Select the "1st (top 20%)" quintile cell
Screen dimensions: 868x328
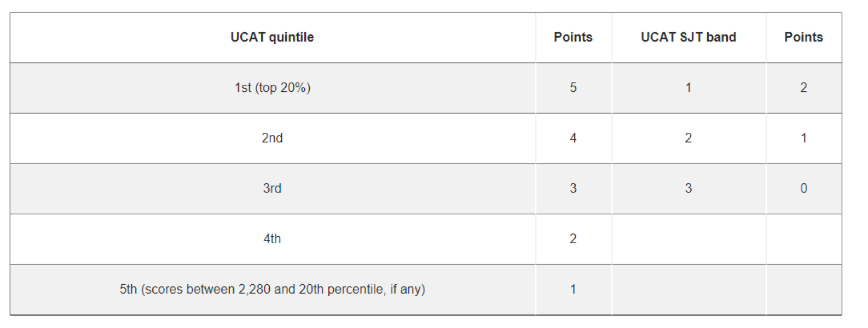pos(272,87)
